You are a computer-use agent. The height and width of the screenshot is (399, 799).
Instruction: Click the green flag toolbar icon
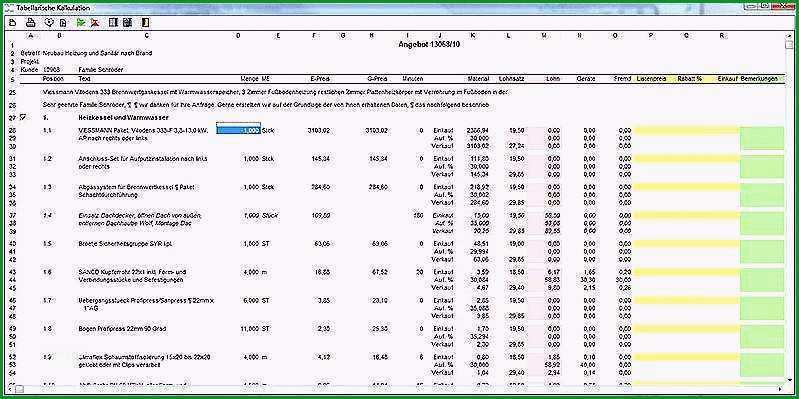81,22
